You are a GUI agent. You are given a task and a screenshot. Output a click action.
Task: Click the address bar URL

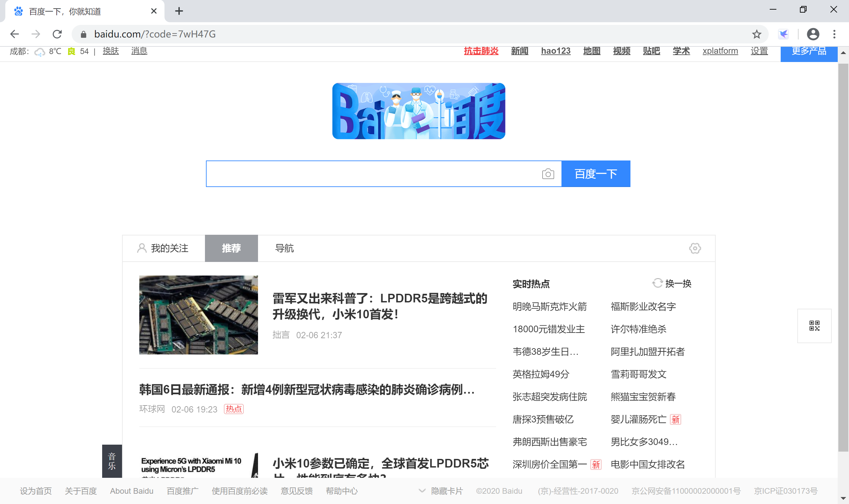coord(155,34)
